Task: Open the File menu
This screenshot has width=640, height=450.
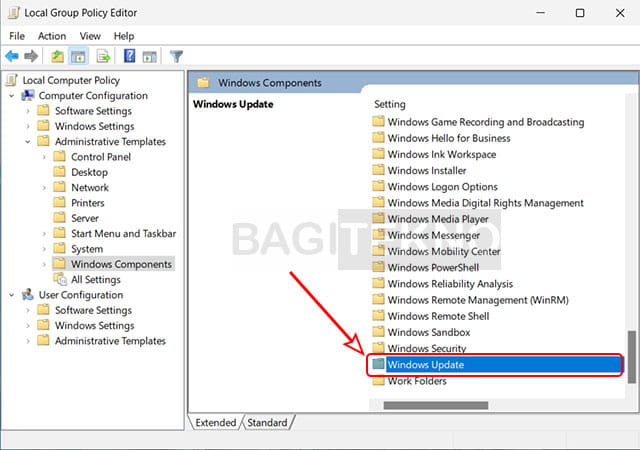Action: click(17, 36)
